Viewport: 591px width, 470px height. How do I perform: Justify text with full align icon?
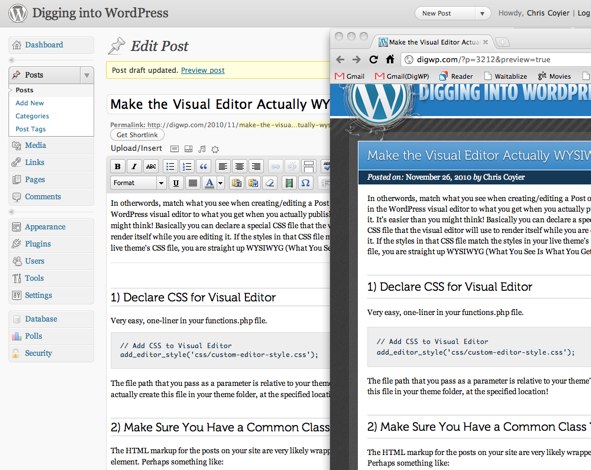pos(193,183)
